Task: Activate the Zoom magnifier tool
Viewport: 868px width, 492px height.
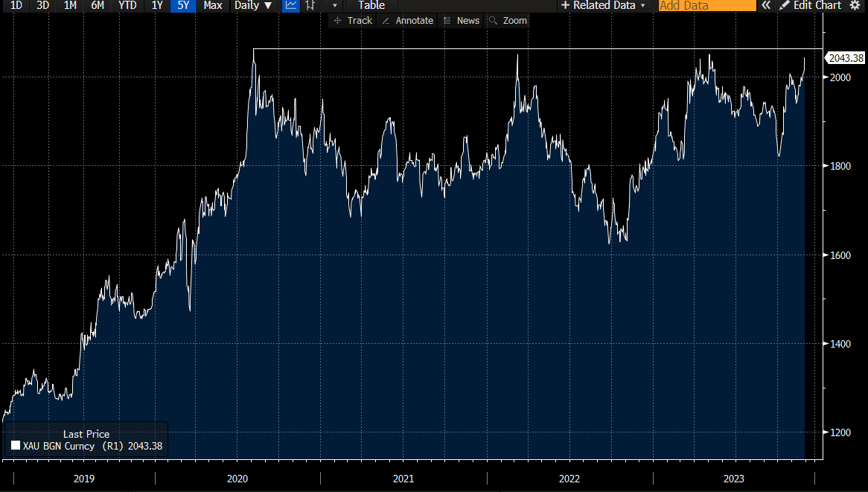Action: pos(508,21)
